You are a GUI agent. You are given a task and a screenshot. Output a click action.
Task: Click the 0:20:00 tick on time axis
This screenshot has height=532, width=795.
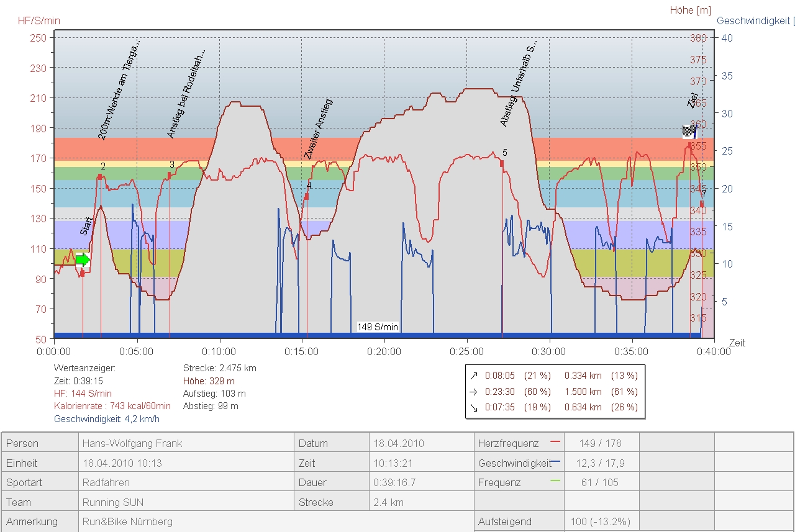tap(384, 351)
